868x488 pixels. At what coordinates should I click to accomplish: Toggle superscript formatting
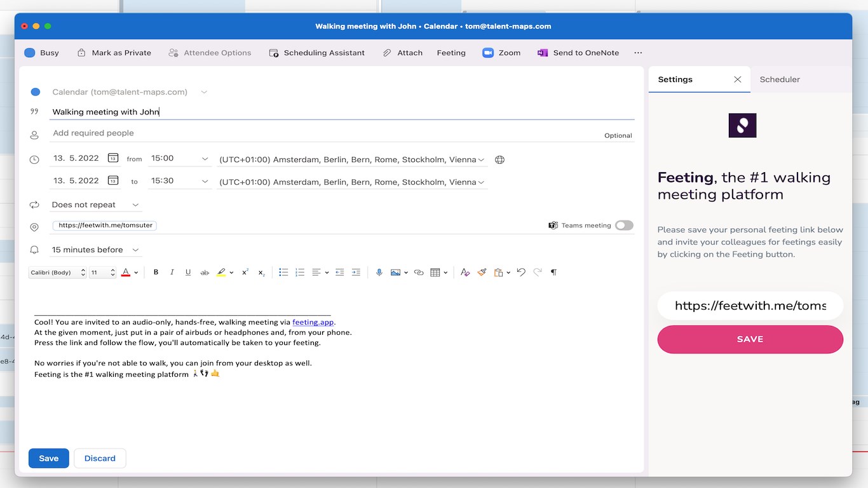tap(245, 273)
